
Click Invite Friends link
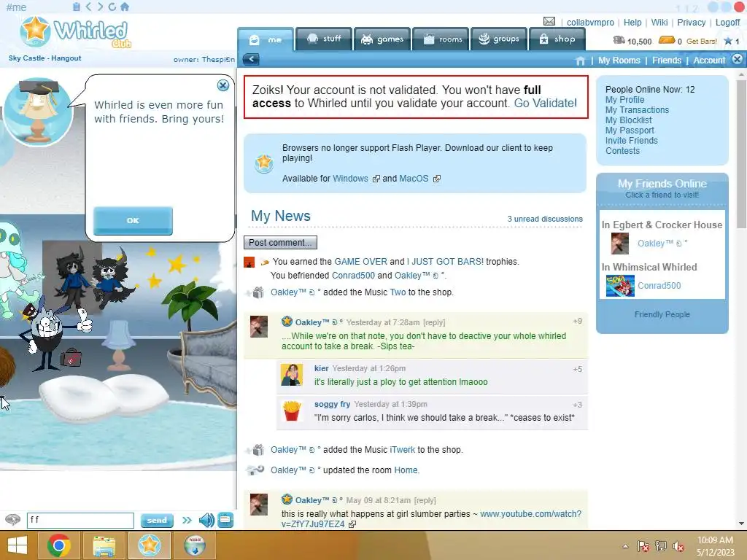631,141
